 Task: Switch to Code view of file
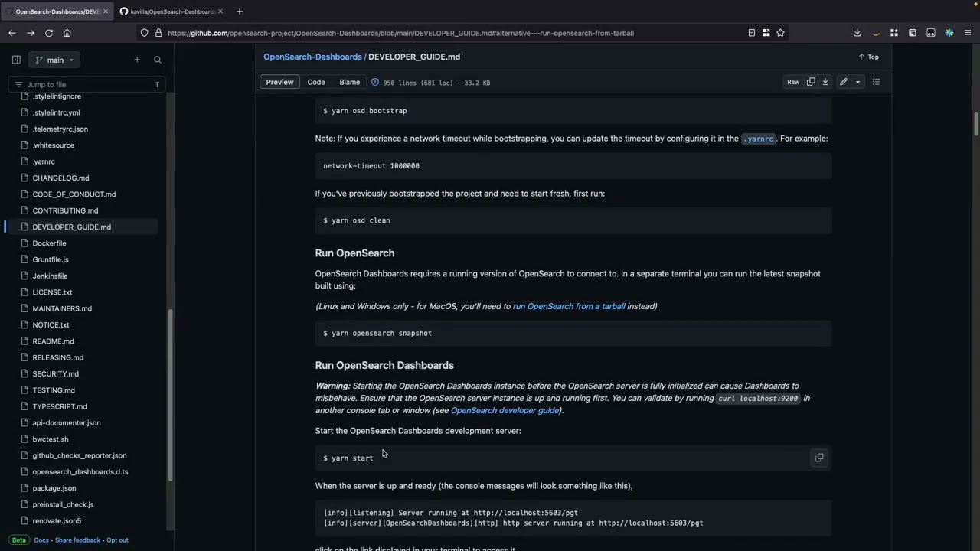316,83
